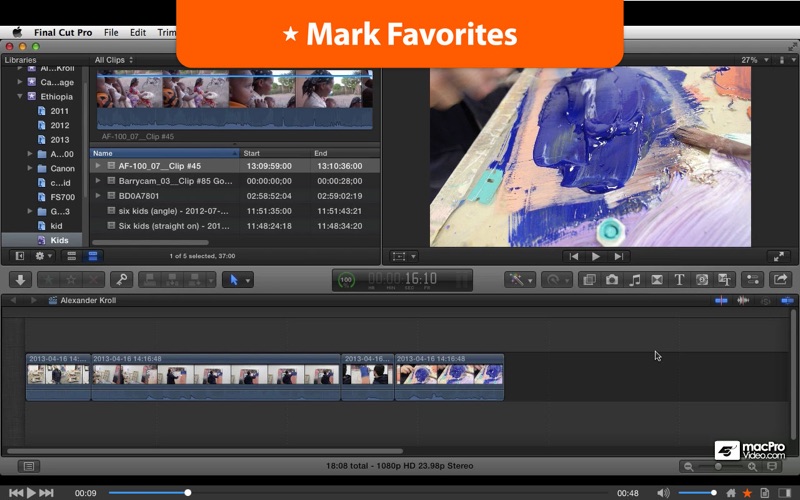This screenshot has width=800, height=500.
Task: Click the Share export button
Action: pyautogui.click(x=781, y=280)
